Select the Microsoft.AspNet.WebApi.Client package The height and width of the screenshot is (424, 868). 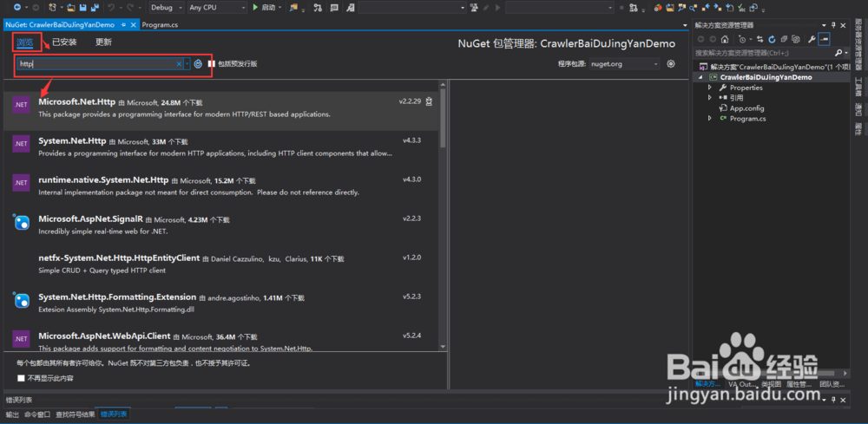[x=221, y=340]
